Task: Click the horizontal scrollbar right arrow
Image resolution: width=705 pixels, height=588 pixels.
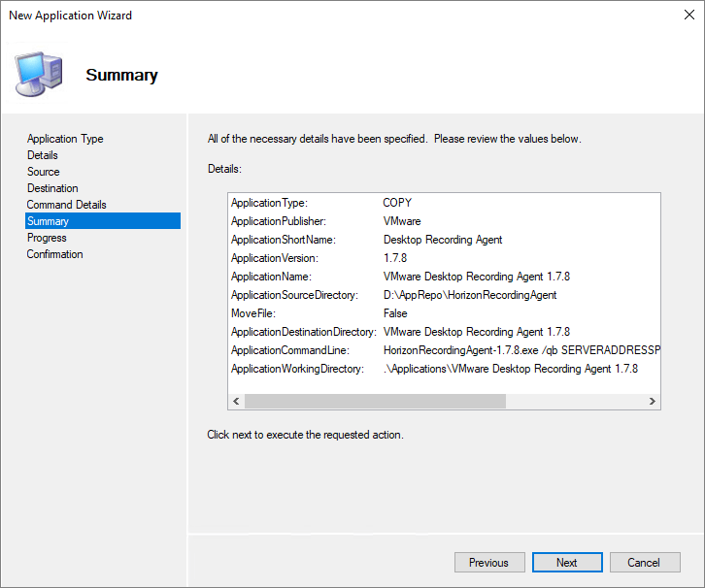Action: (653, 402)
